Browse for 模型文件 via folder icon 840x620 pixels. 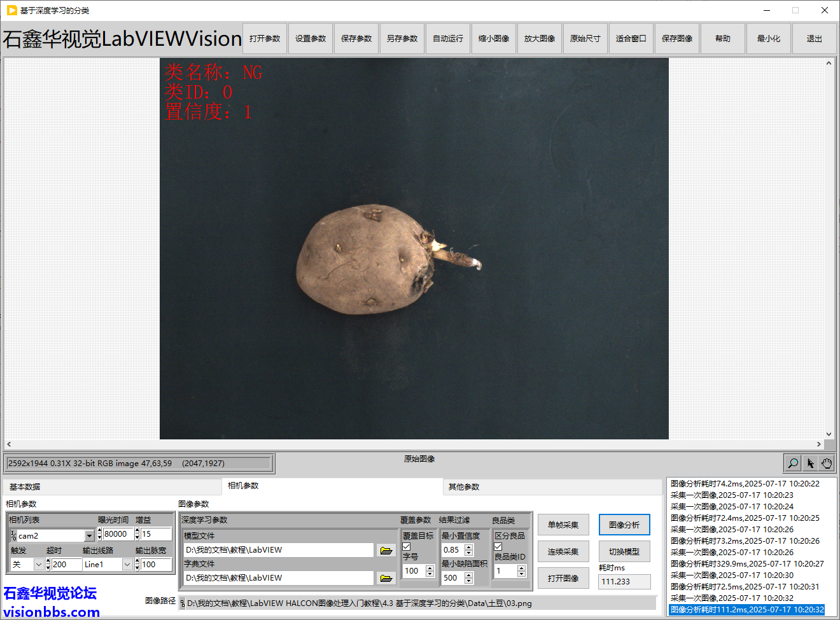(386, 550)
